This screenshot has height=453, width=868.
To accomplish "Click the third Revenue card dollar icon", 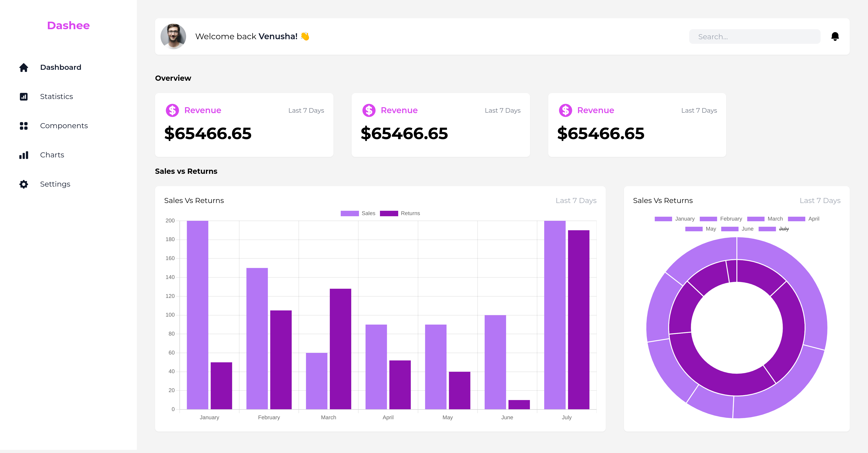I will click(x=565, y=110).
